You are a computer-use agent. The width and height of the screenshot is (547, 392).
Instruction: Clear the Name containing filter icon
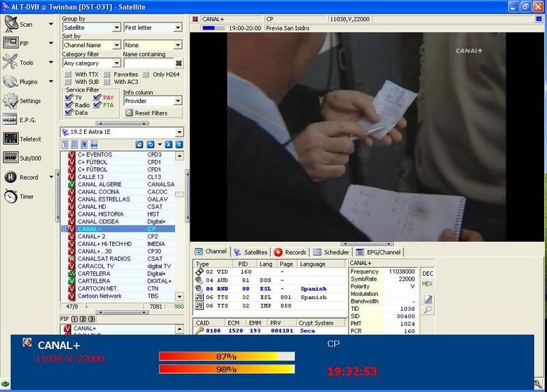(178, 63)
